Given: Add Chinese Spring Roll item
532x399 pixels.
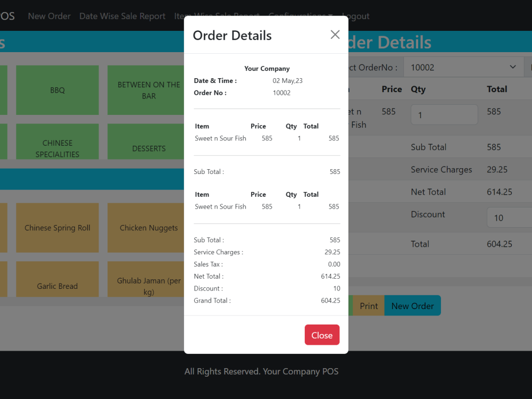Looking at the screenshot, I should click(57, 228).
